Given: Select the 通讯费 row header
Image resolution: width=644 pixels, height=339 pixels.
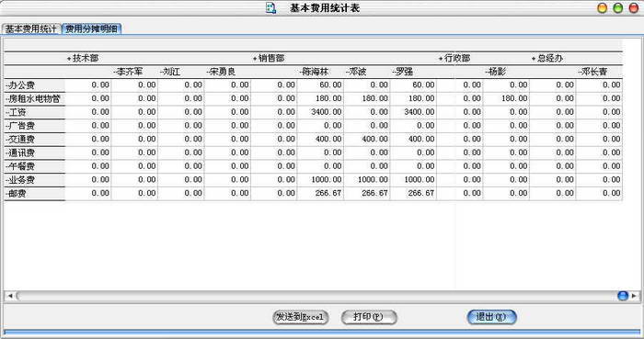Looking at the screenshot, I should click(x=35, y=153).
